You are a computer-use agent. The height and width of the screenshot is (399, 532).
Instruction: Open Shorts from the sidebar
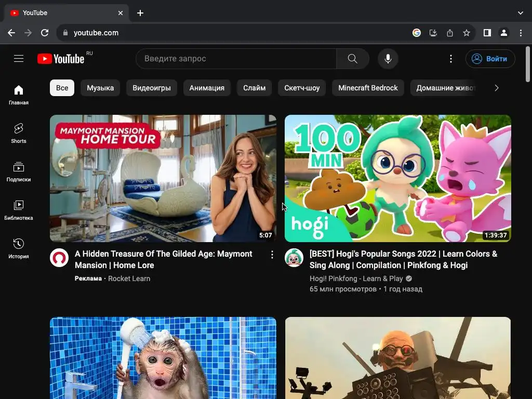19,134
